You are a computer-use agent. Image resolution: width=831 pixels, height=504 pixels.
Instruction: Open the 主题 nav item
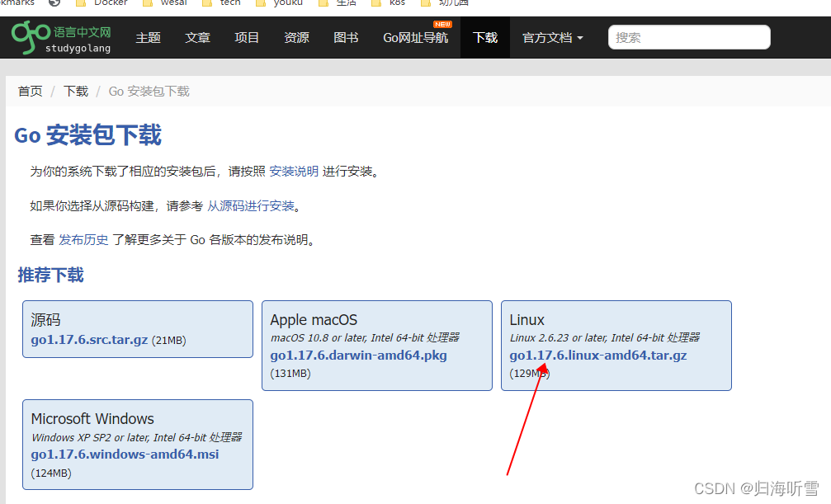point(148,38)
